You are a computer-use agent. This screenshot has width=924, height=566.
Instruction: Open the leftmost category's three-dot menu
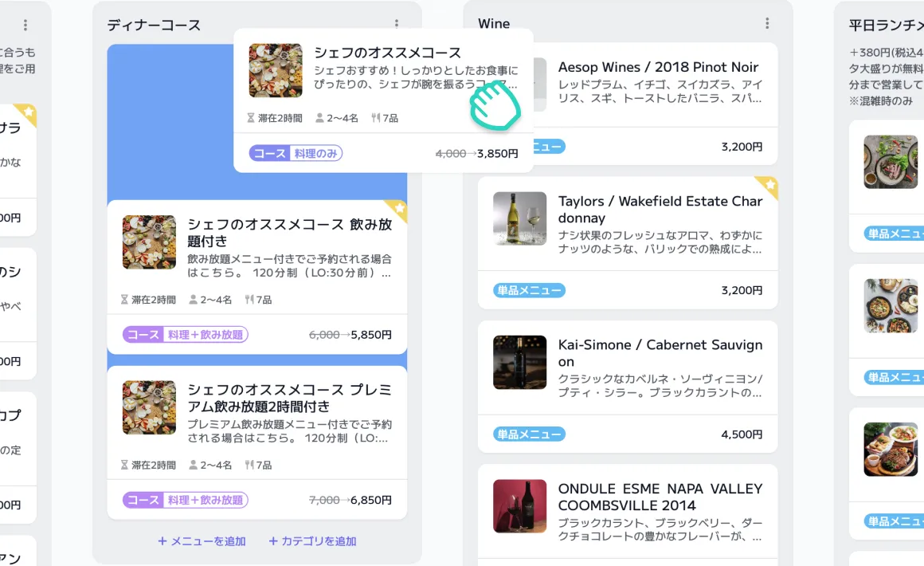[25, 26]
